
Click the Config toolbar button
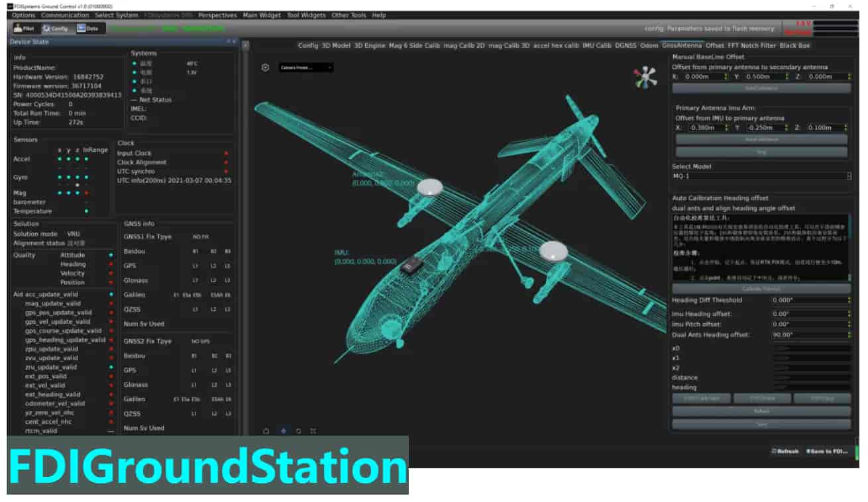[56, 28]
